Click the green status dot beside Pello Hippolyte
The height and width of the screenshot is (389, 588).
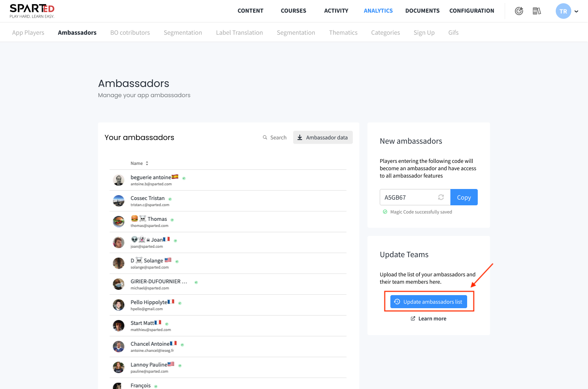coord(180,303)
